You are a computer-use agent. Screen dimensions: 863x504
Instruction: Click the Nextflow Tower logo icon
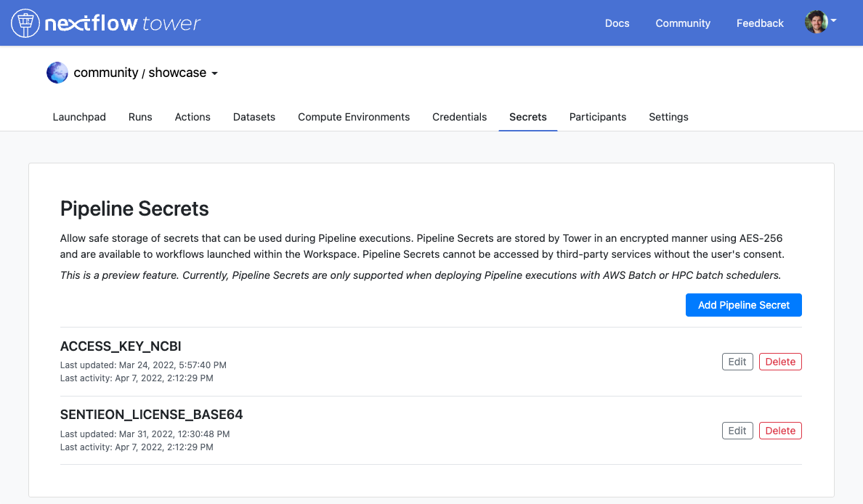pyautogui.click(x=25, y=23)
